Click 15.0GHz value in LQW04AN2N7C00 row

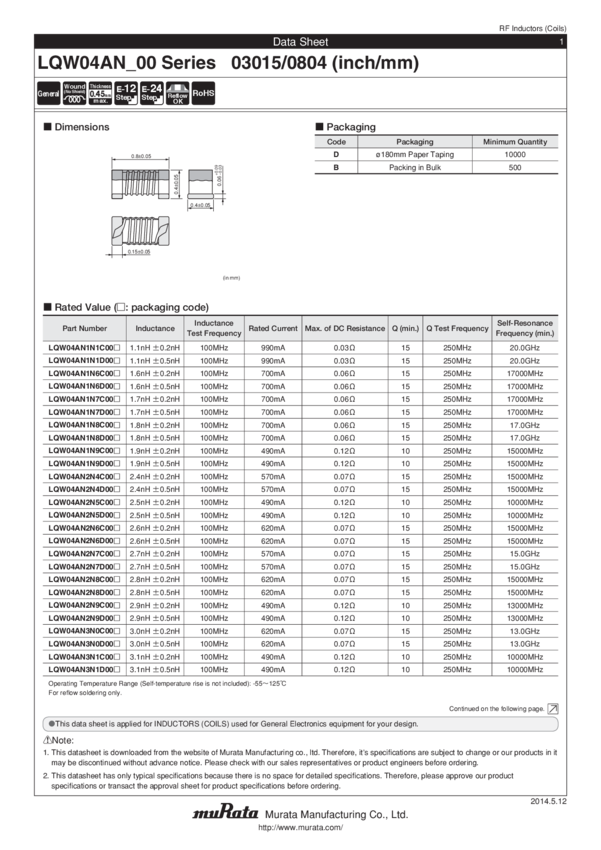pos(525,554)
